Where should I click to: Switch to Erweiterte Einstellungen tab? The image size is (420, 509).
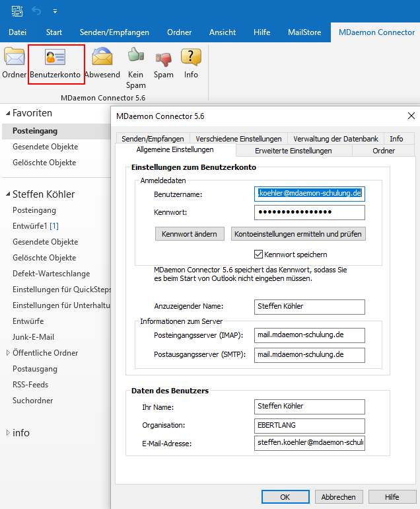click(x=293, y=151)
